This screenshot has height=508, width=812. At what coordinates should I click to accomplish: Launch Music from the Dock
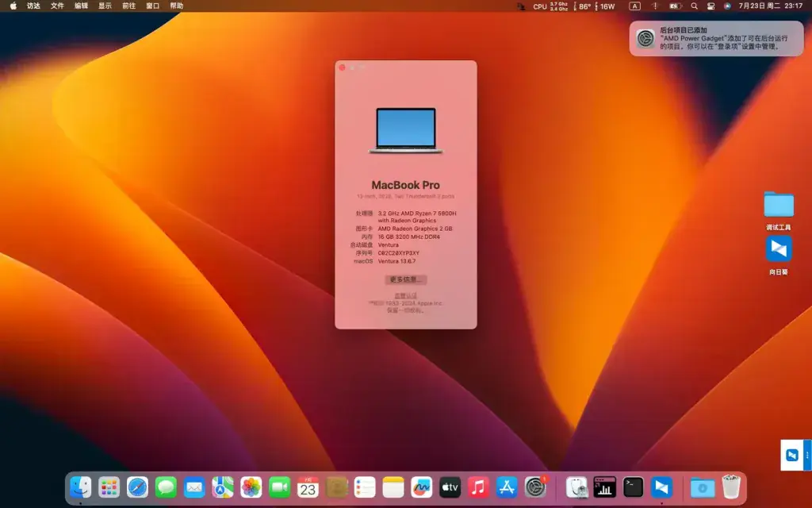[x=478, y=487]
